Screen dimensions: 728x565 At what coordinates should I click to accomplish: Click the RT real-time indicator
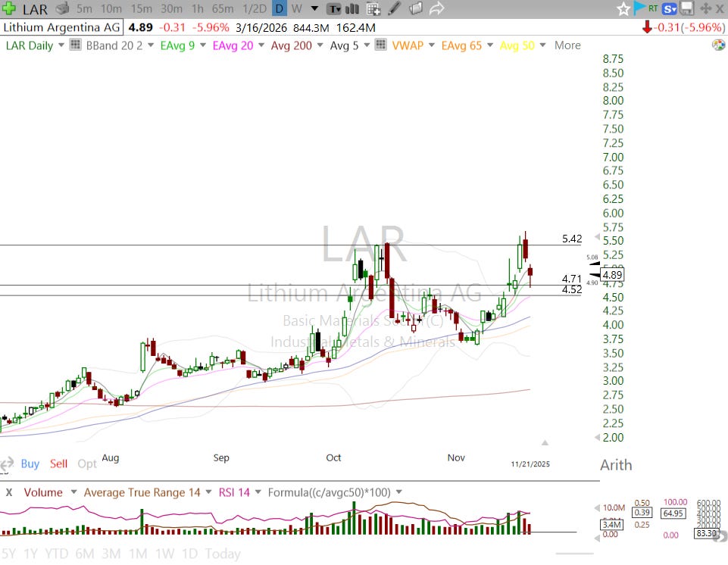[653, 8]
